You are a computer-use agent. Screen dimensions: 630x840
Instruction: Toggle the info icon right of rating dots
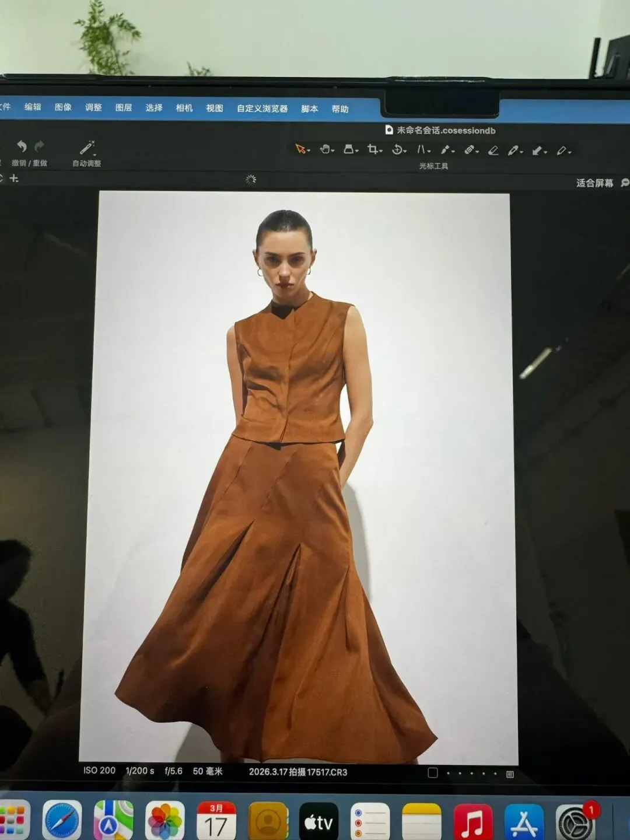tap(510, 774)
